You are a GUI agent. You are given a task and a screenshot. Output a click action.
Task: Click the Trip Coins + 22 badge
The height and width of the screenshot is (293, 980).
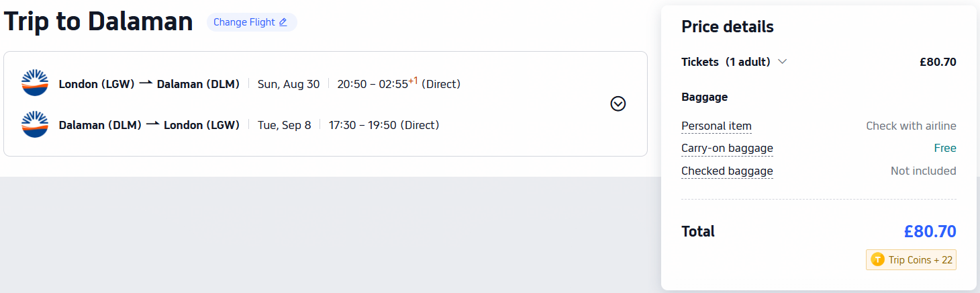[x=911, y=259]
